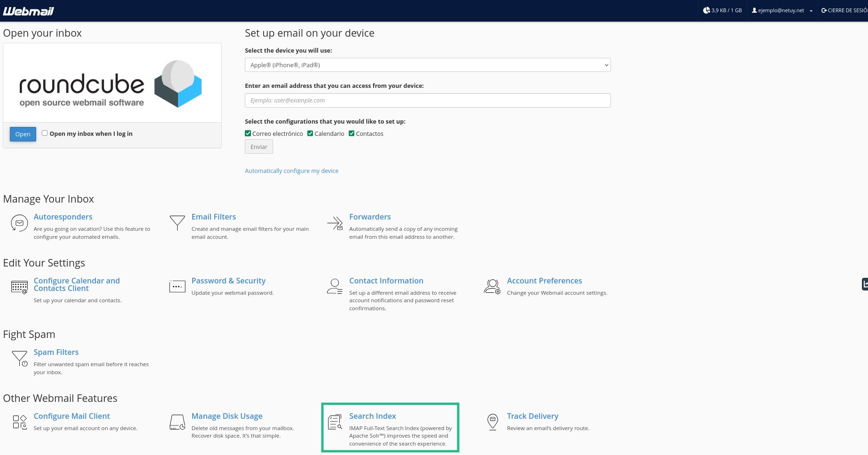Click the email address input field
Image resolution: width=868 pixels, height=455 pixels.
coord(427,101)
